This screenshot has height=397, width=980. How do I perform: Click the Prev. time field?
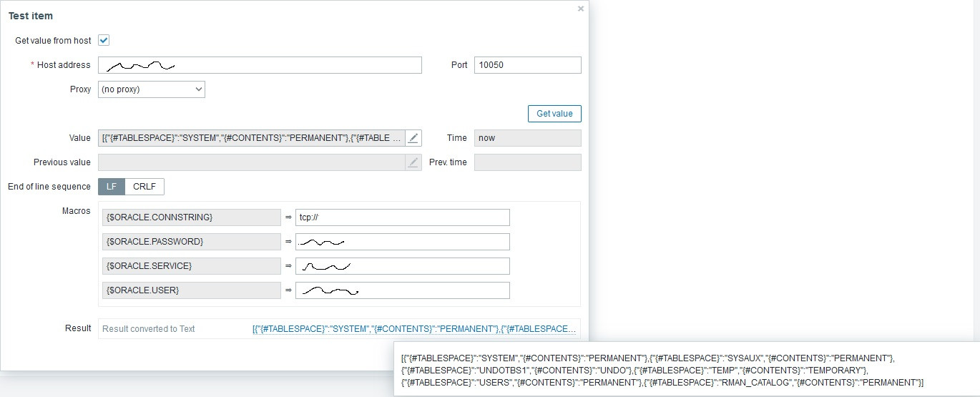[x=528, y=162]
